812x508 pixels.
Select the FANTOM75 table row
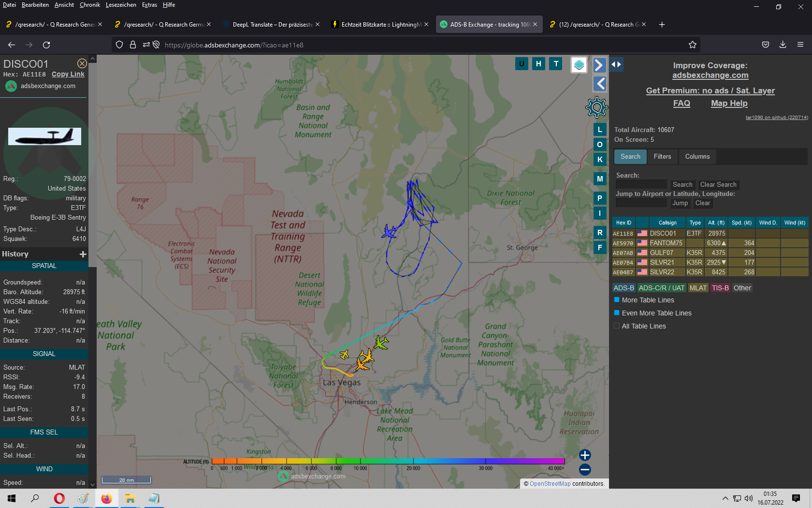click(x=710, y=243)
